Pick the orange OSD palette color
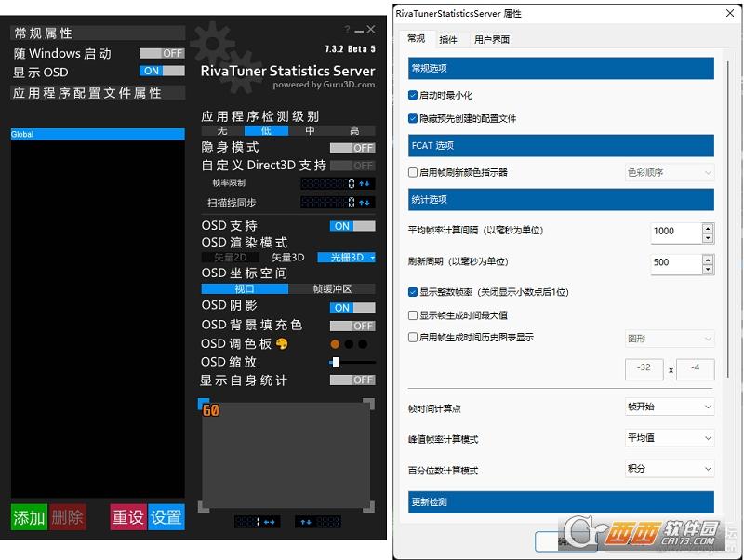Viewport: 744px width, 560px height. point(335,344)
